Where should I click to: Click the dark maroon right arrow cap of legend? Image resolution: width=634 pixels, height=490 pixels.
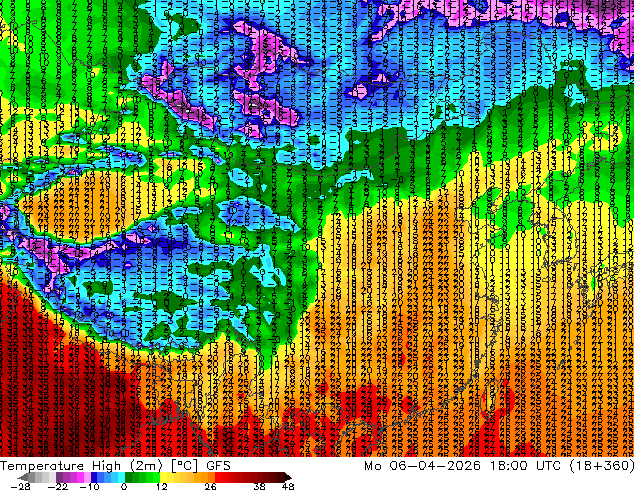tap(287, 478)
